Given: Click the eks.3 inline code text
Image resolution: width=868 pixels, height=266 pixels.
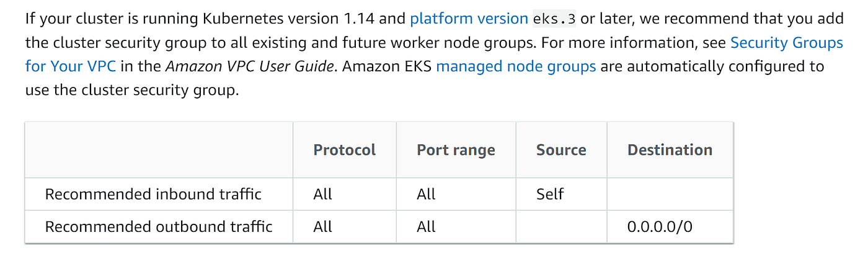Looking at the screenshot, I should click(x=554, y=19).
